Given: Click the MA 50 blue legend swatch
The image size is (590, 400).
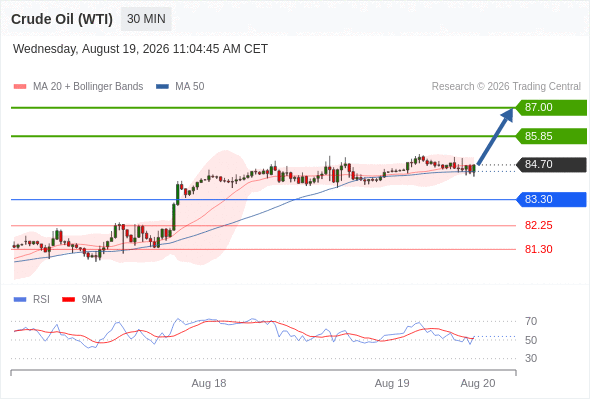Looking at the screenshot, I should pyautogui.click(x=162, y=87).
